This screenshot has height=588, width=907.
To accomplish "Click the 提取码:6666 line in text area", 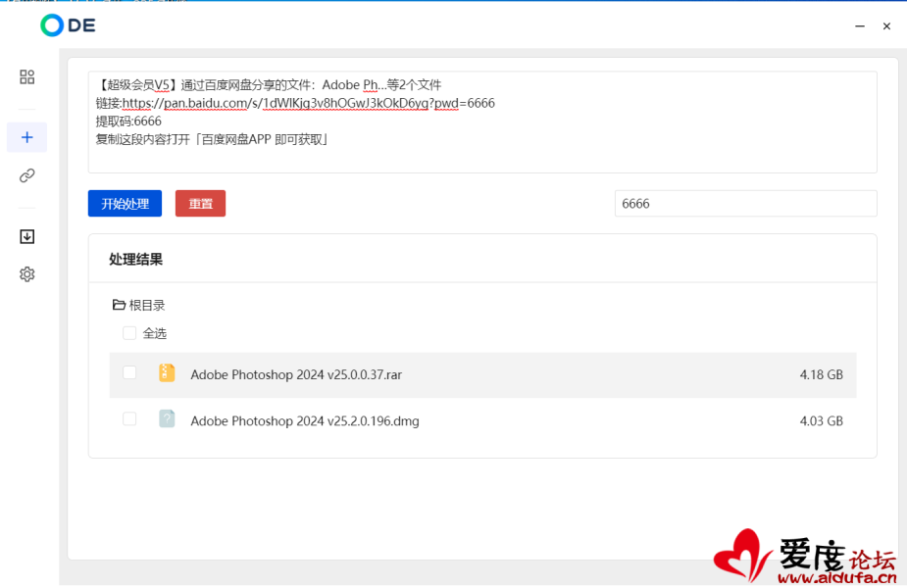I will click(x=128, y=122).
